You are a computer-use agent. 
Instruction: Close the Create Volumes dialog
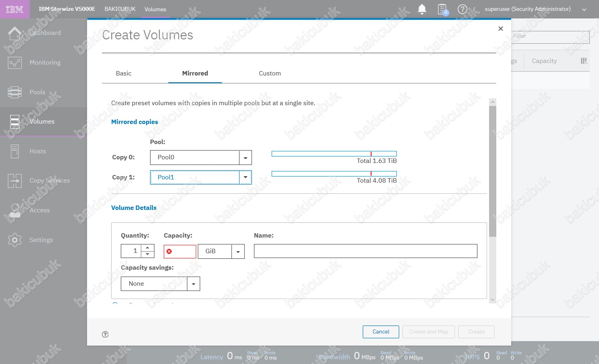coord(501,28)
